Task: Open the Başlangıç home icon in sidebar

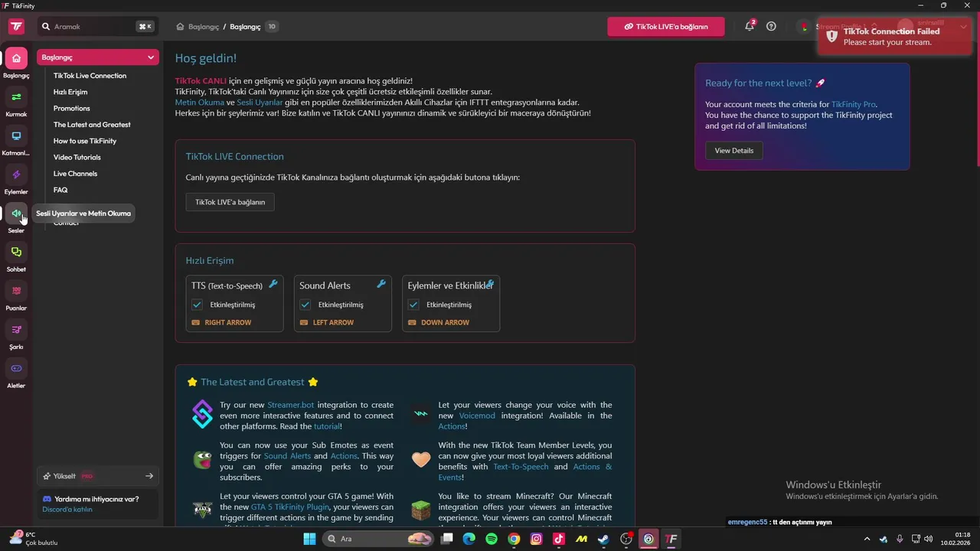Action: tap(16, 58)
